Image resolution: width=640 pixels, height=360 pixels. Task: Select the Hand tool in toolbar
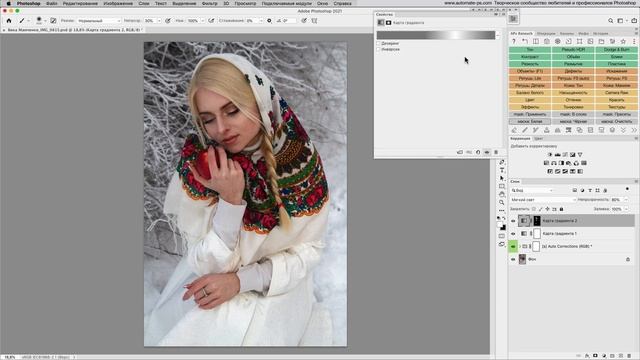[x=502, y=194]
